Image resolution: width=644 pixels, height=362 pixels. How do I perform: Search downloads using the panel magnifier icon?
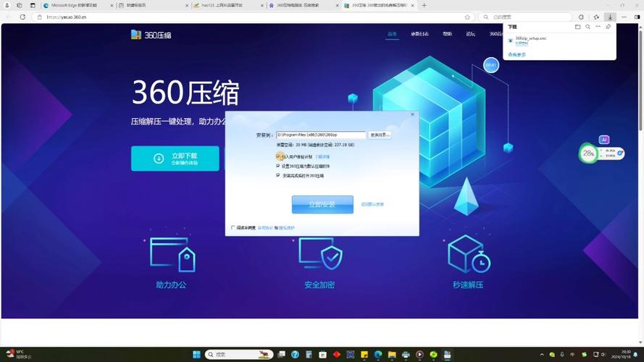point(587,27)
